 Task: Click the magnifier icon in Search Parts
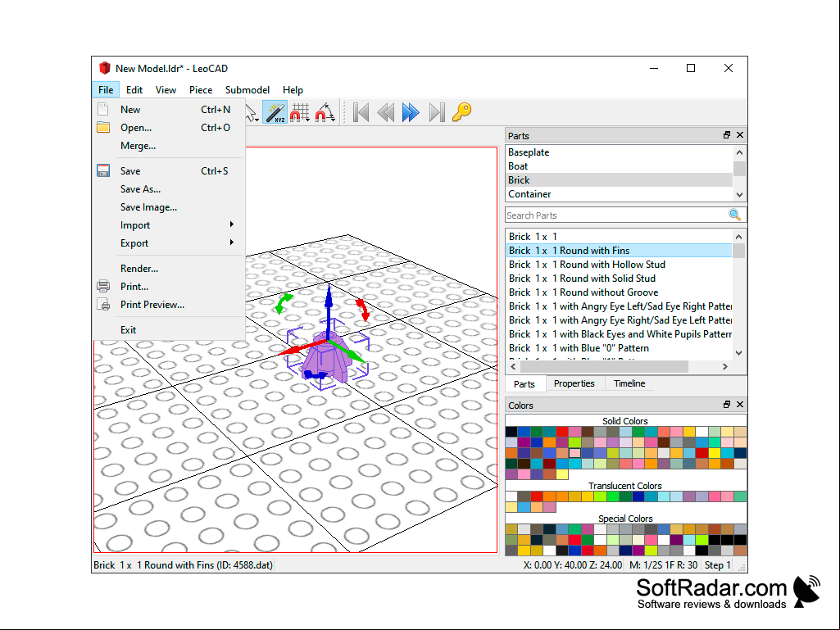pyautogui.click(x=734, y=215)
